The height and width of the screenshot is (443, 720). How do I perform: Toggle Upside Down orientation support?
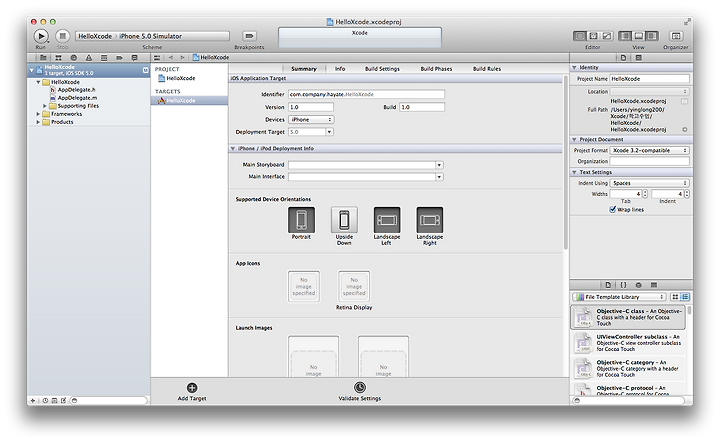pyautogui.click(x=344, y=220)
